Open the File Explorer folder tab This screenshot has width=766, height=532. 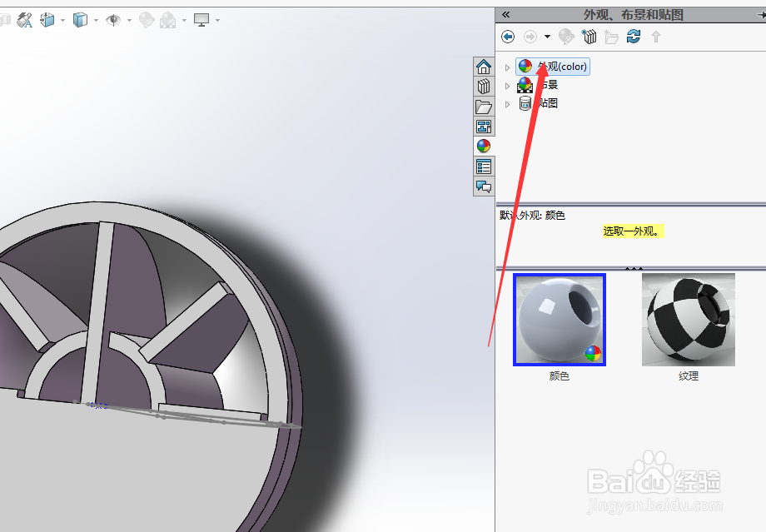[x=484, y=107]
